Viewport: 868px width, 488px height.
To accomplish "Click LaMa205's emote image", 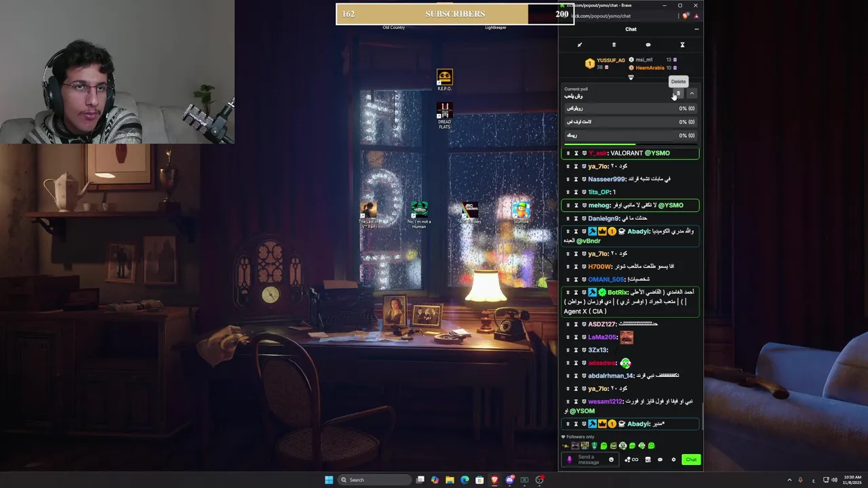I will (x=627, y=337).
